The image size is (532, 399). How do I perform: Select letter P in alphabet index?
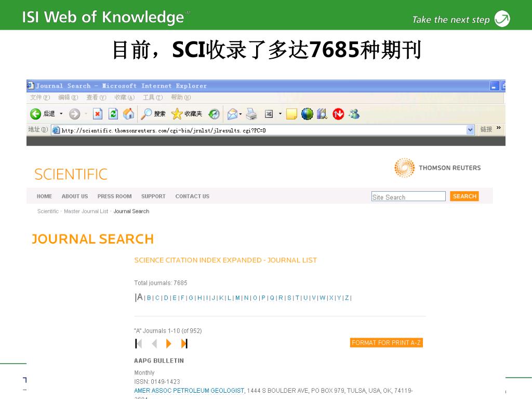tap(263, 298)
